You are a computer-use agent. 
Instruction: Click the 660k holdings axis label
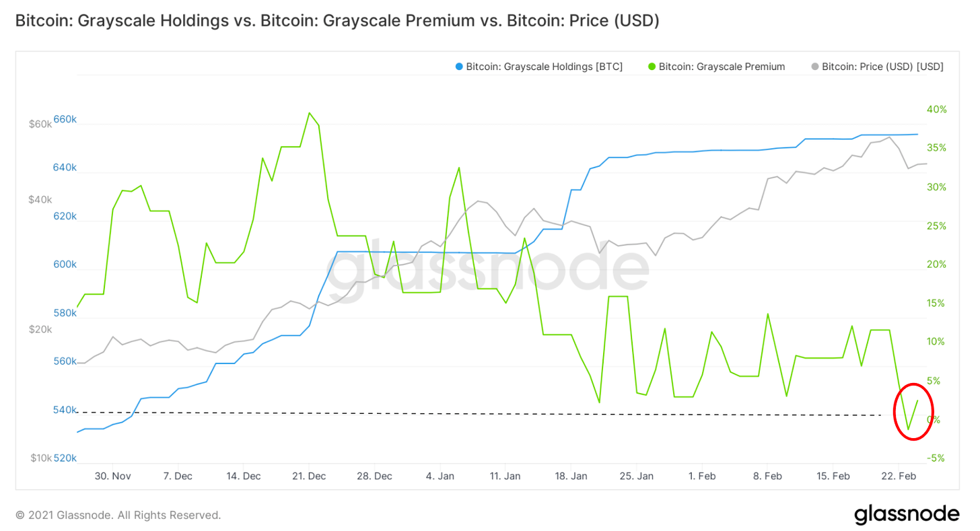(65, 120)
